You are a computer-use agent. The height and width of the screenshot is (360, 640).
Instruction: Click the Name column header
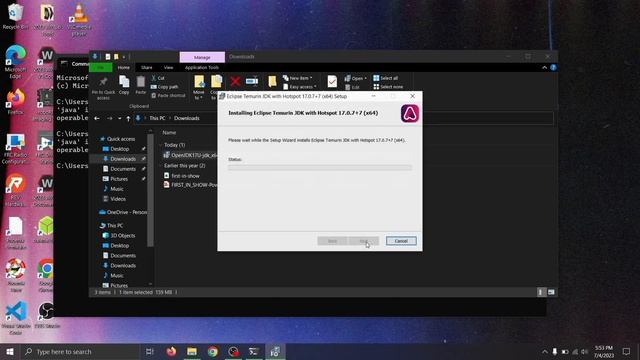point(169,133)
